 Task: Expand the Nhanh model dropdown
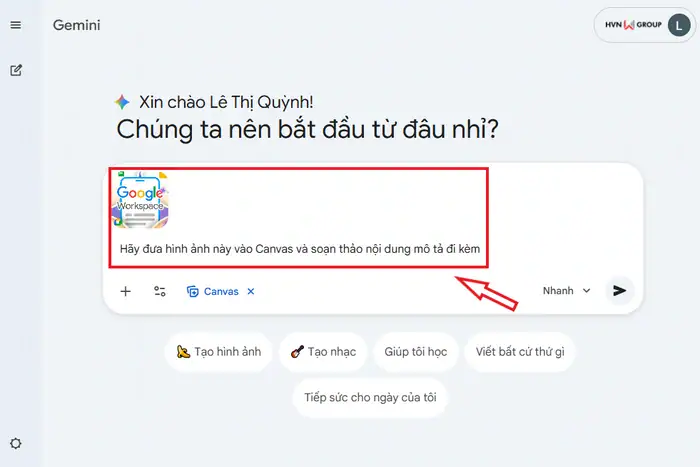tap(567, 291)
